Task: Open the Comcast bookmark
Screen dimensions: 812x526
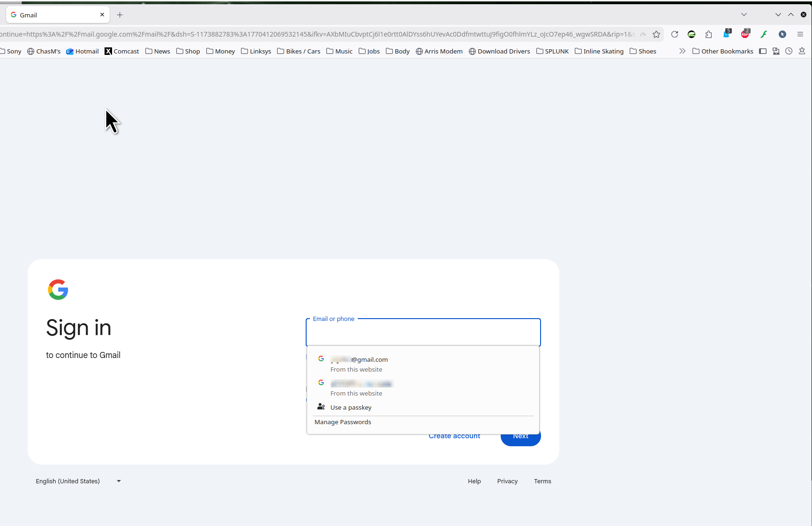Action: [x=122, y=51]
